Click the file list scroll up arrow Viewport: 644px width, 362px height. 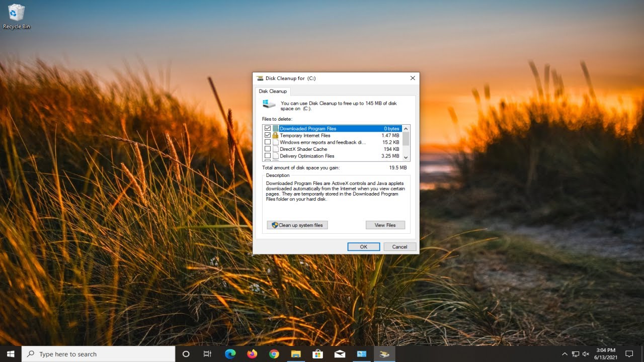[x=406, y=128]
